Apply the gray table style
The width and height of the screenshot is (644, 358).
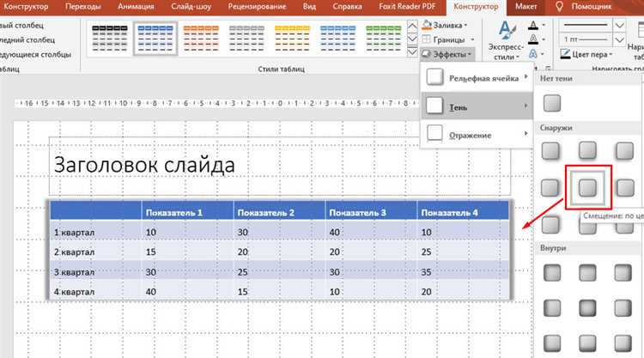[x=246, y=39]
